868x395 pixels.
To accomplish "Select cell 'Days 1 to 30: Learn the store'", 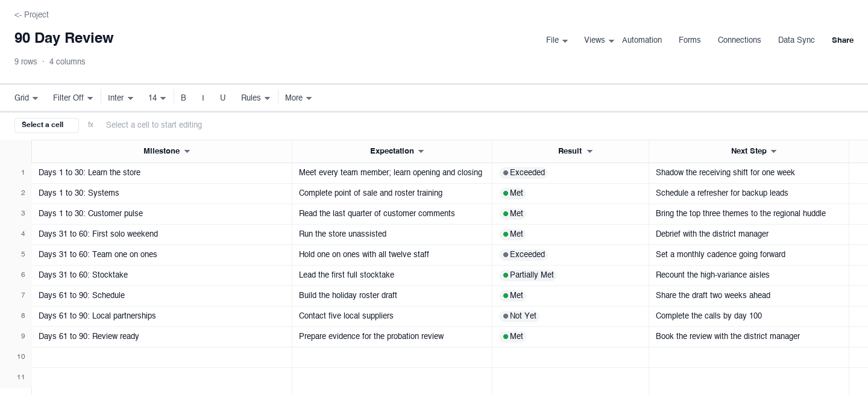I will 162,173.
